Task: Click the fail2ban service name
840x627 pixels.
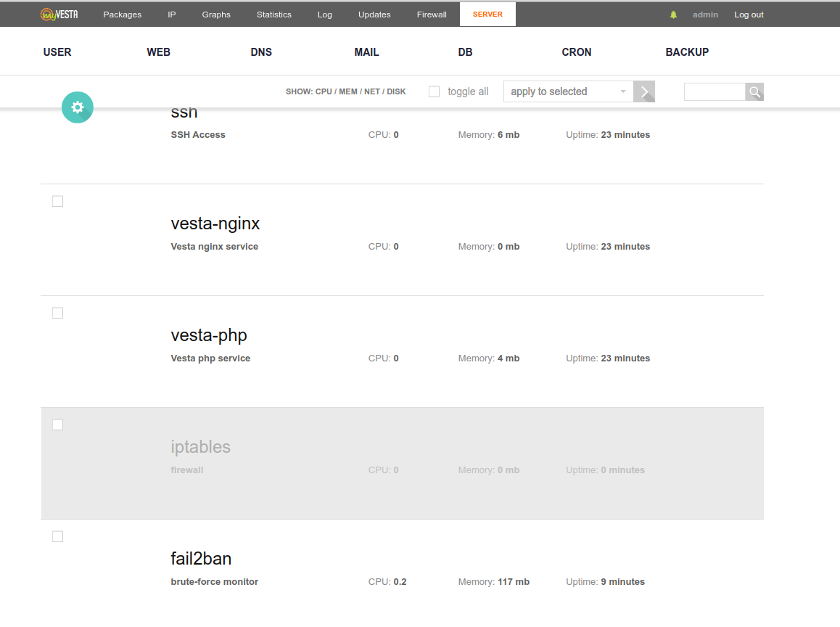Action: pyautogui.click(x=201, y=558)
